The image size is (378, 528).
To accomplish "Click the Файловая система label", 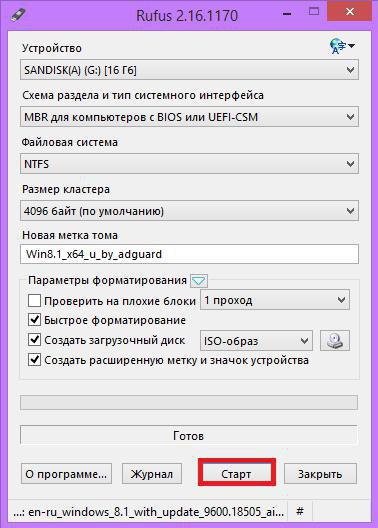I will [70, 142].
